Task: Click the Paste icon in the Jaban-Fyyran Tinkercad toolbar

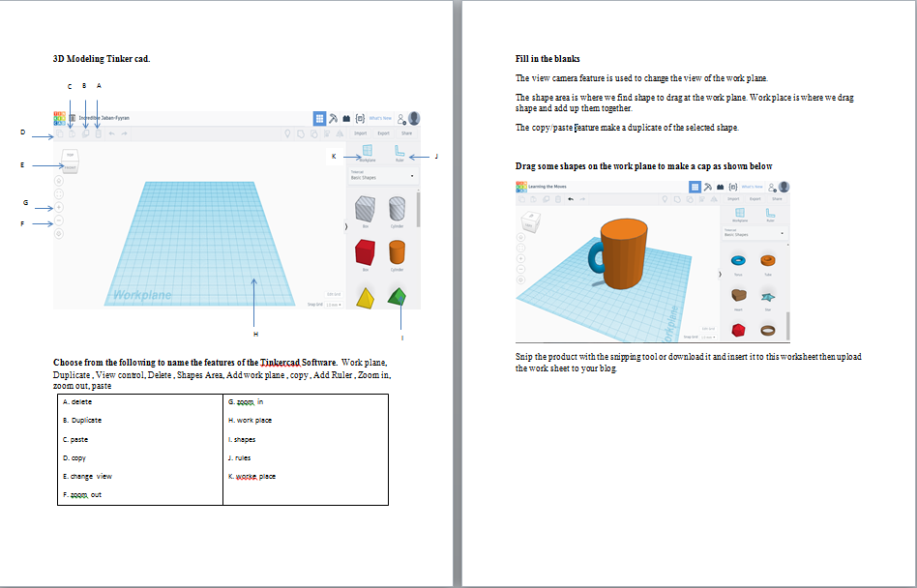Action: pos(72,133)
